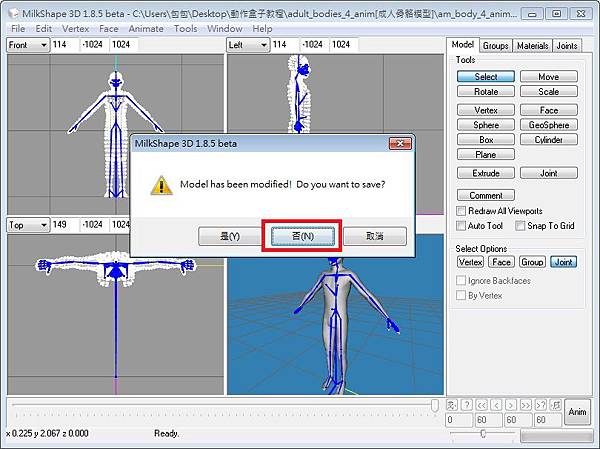Jump to first frame with '<<'

coord(481,405)
